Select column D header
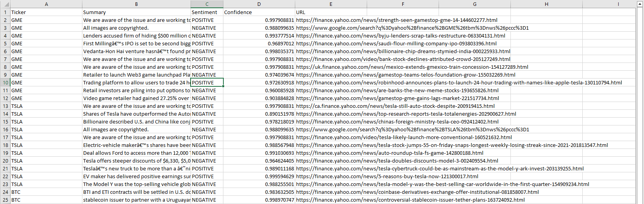644x204 pixels. pos(259,4)
